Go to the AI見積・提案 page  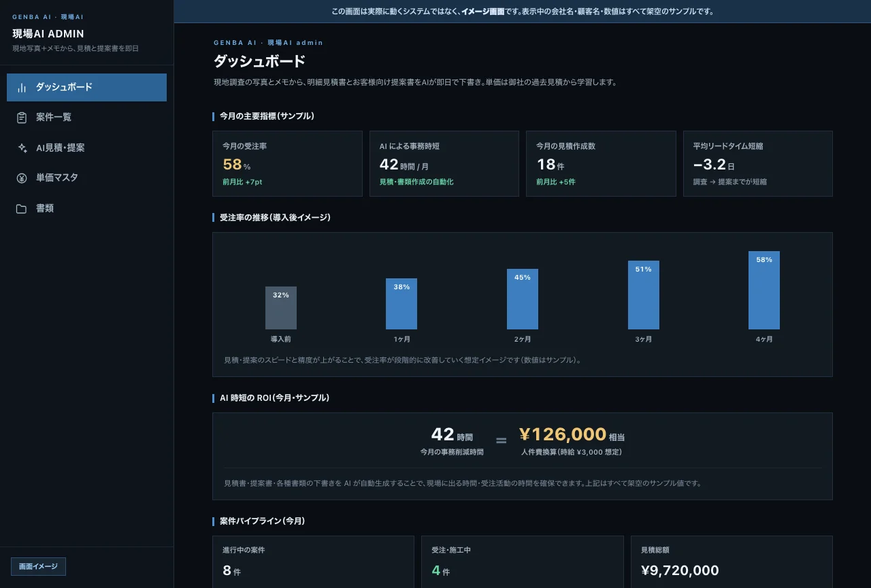pos(86,148)
